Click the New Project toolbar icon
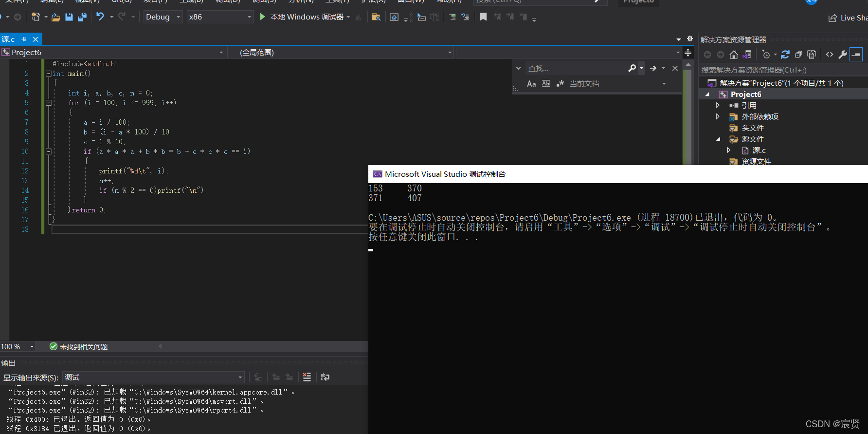The image size is (868, 434). coord(36,17)
